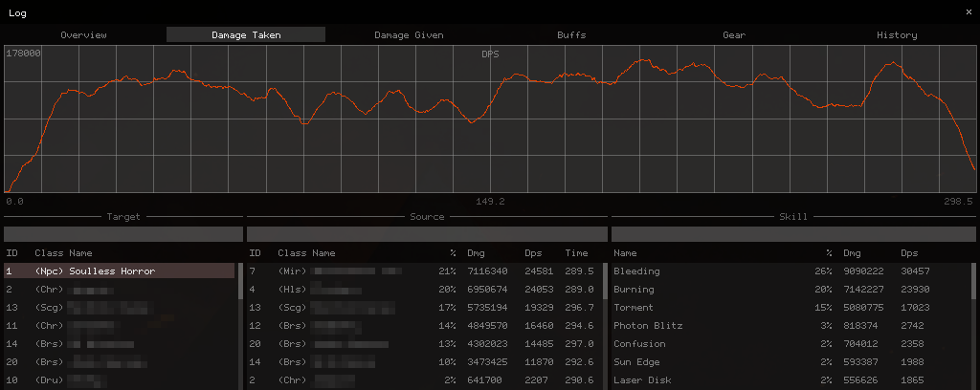Select Soulless Horror target row

click(120, 271)
